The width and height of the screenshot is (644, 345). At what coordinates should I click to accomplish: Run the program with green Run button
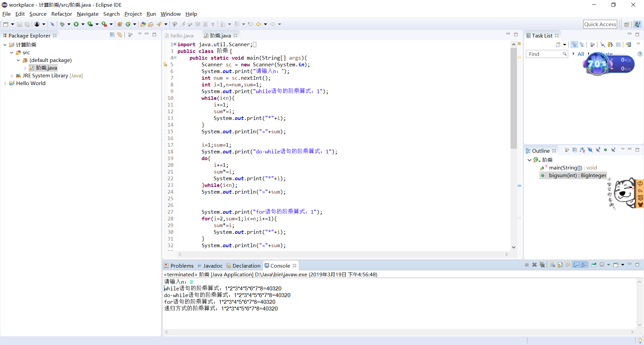click(x=76, y=24)
